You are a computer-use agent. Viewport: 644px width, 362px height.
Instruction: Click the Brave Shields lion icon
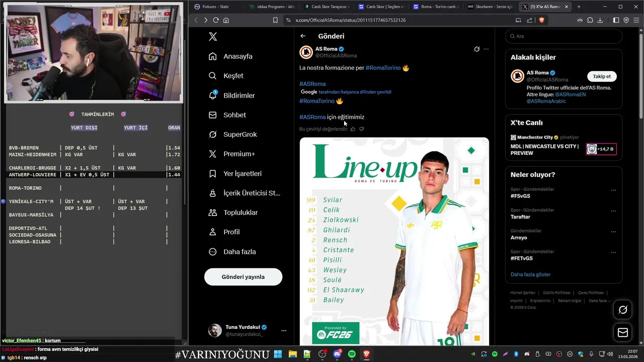542,20
